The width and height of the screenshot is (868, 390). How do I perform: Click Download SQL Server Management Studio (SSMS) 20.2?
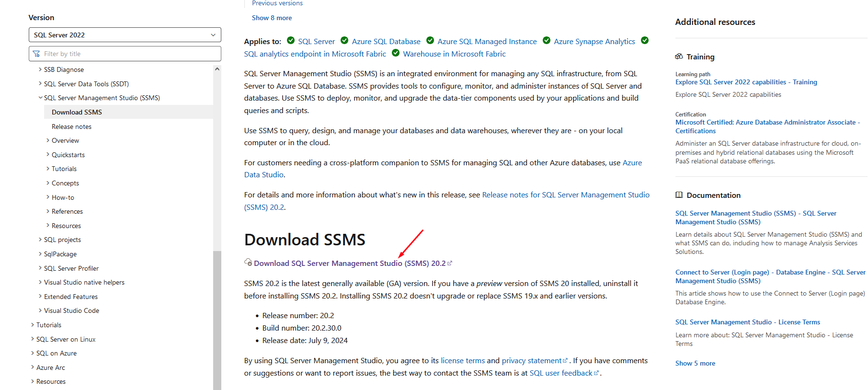tap(350, 264)
